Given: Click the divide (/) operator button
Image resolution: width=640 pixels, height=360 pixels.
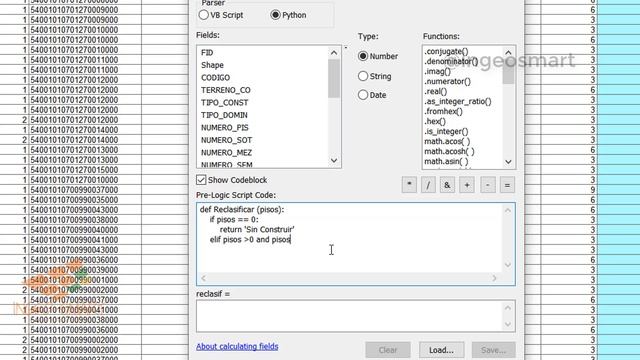Looking at the screenshot, I should tap(428, 185).
